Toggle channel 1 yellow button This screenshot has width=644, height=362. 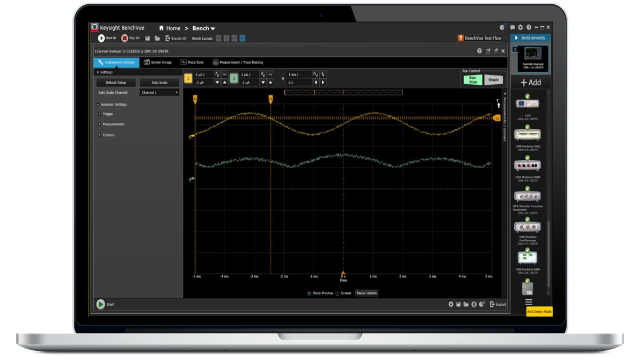[188, 79]
